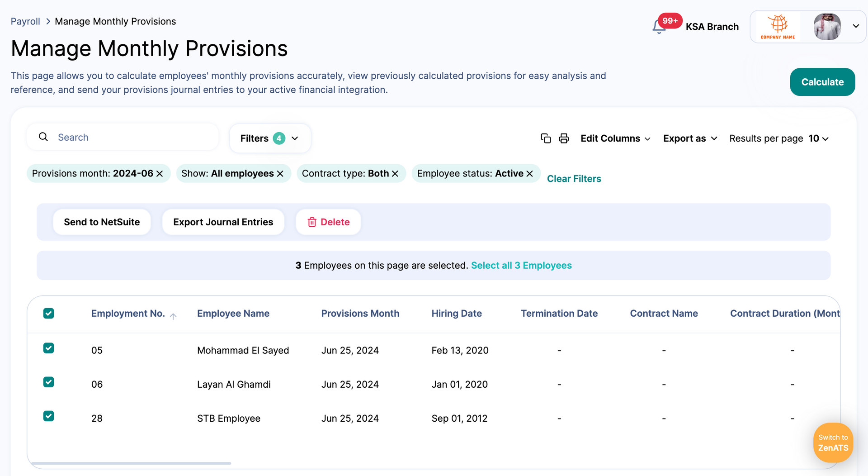Uncheck STB Employee row checkbox
This screenshot has width=868, height=476.
pos(49,416)
